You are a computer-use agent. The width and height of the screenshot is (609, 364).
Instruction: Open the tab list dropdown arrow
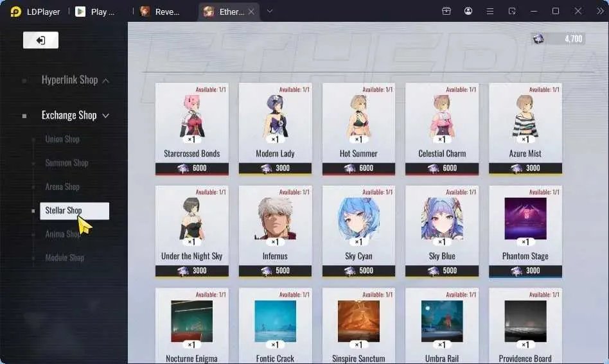click(270, 12)
